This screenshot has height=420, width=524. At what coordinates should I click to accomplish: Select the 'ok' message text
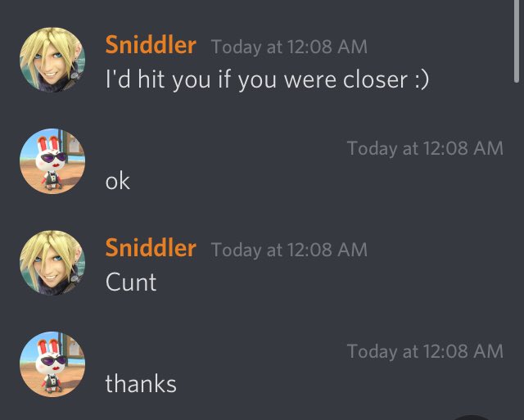117,182
